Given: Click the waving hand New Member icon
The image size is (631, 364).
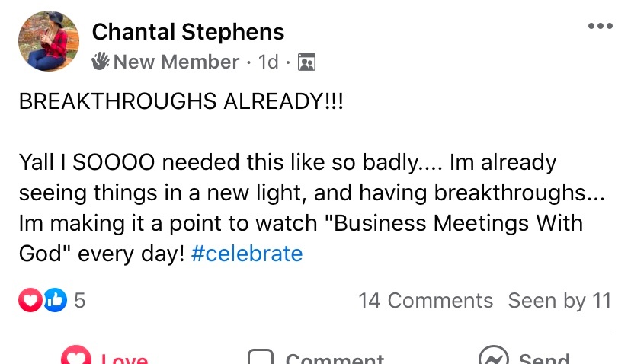Looking at the screenshot, I should [x=101, y=62].
